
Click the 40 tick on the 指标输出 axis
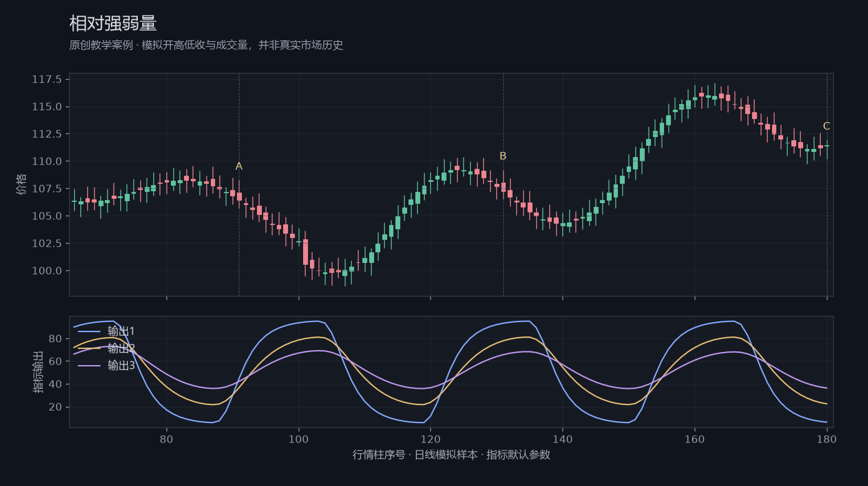click(55, 384)
